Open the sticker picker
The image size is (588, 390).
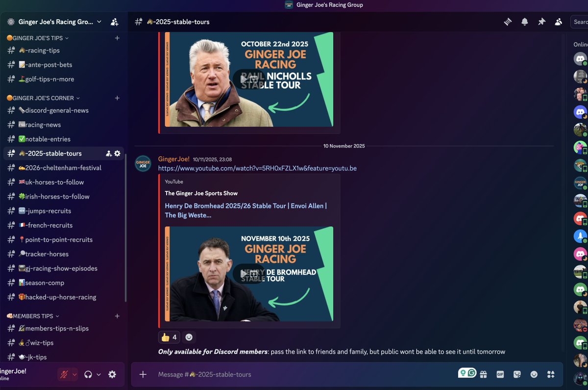pyautogui.click(x=517, y=374)
